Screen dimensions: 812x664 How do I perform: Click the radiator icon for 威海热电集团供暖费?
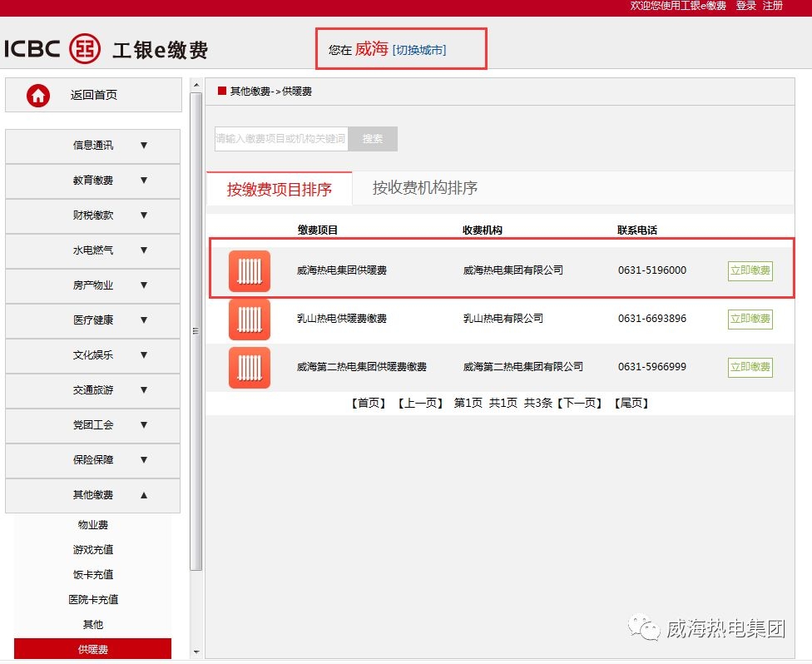tap(250, 271)
